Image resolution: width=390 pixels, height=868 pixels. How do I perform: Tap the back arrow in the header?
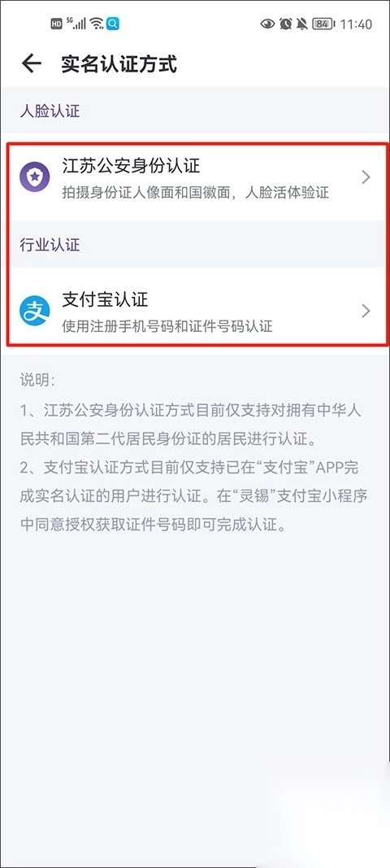coord(32,63)
